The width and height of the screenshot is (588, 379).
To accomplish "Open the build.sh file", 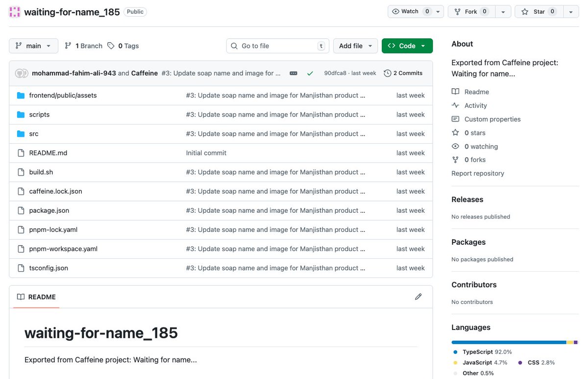I will pyautogui.click(x=41, y=172).
